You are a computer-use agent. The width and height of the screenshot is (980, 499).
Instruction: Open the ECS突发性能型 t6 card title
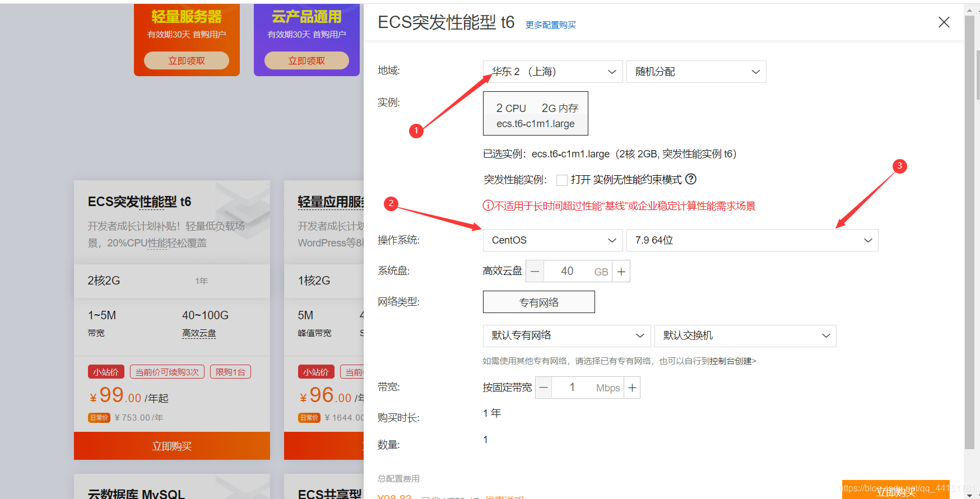tap(140, 202)
